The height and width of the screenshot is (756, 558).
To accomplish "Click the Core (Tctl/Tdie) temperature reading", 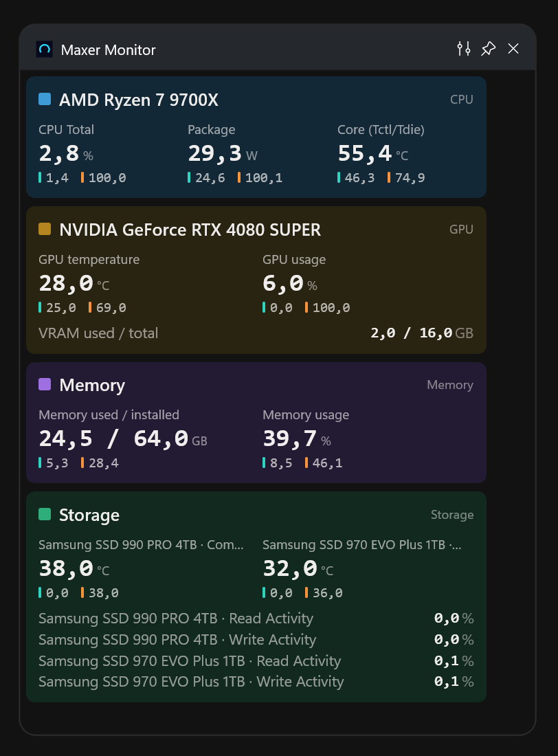I will pos(373,154).
